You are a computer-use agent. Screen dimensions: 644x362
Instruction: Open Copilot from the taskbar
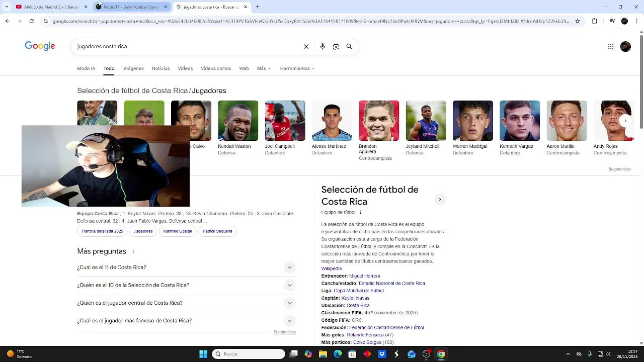click(x=308, y=354)
